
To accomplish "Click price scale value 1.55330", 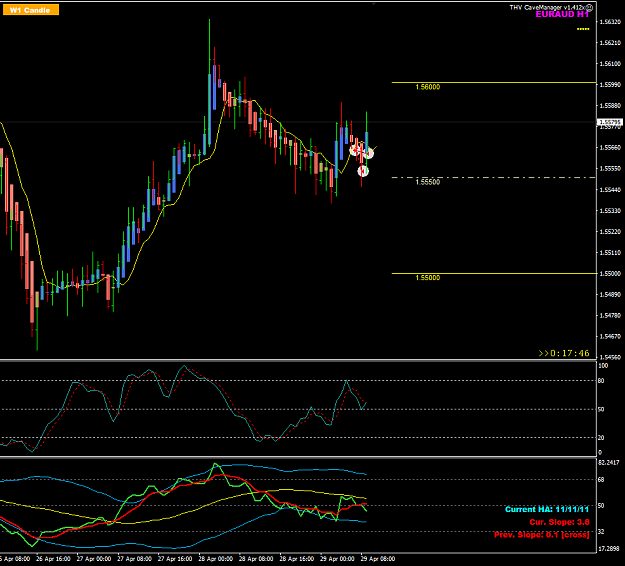I will coord(610,210).
